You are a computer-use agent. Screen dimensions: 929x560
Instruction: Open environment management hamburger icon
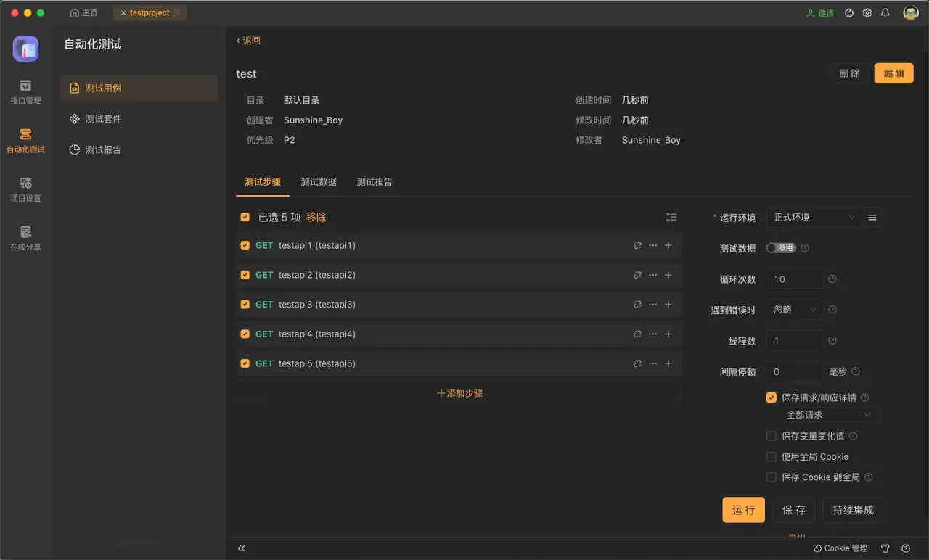click(872, 218)
